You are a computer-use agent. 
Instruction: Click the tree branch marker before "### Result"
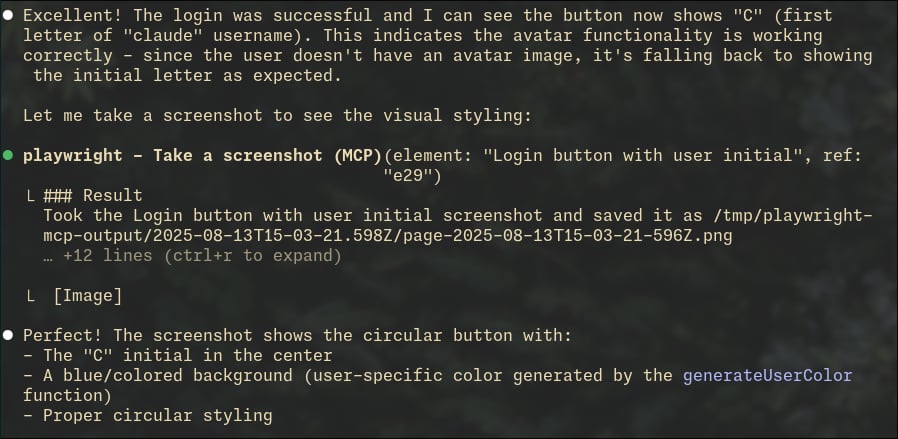31,196
